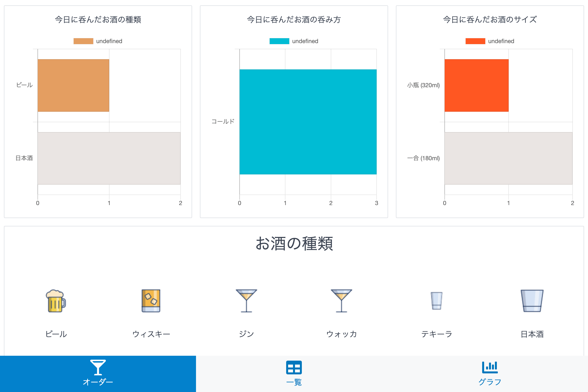Click the cocktail icon in the bottom tab bar
Screen dimensions: 588x392
pos(98,367)
